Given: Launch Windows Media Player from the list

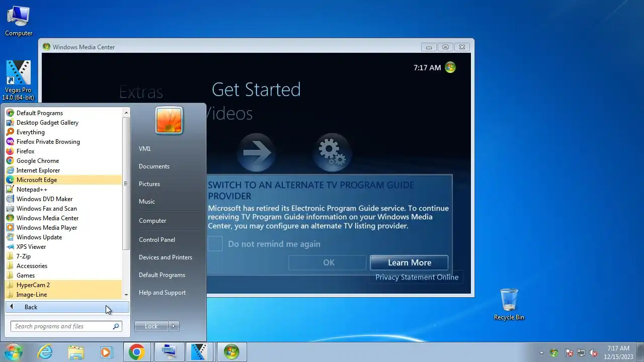Looking at the screenshot, I should click(x=63, y=228).
